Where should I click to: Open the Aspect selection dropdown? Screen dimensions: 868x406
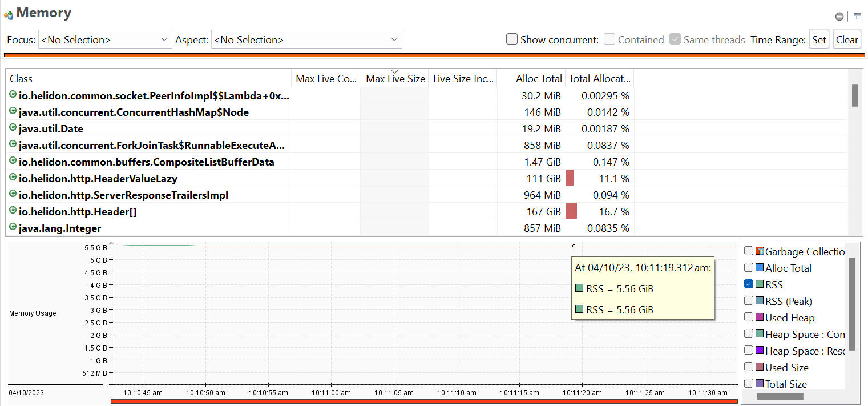(306, 39)
